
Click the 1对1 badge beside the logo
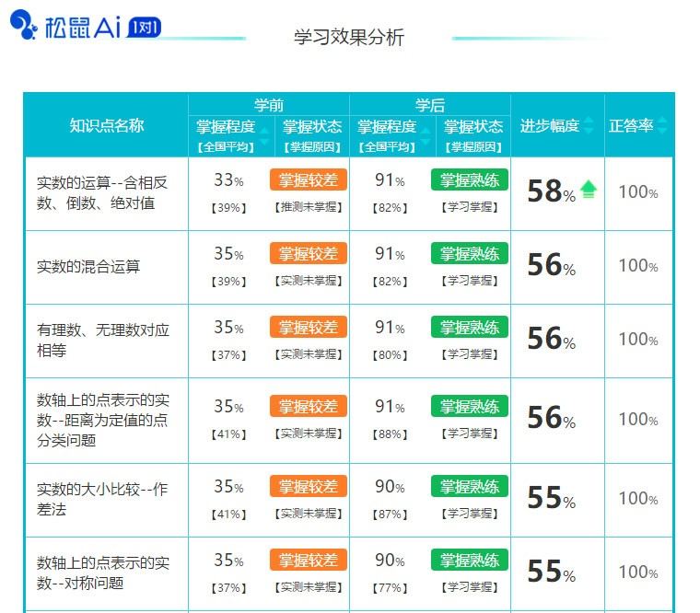tap(144, 28)
